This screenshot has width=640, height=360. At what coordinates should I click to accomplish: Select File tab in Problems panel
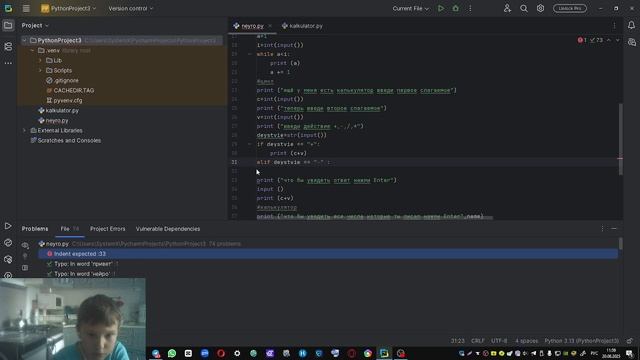tap(69, 229)
